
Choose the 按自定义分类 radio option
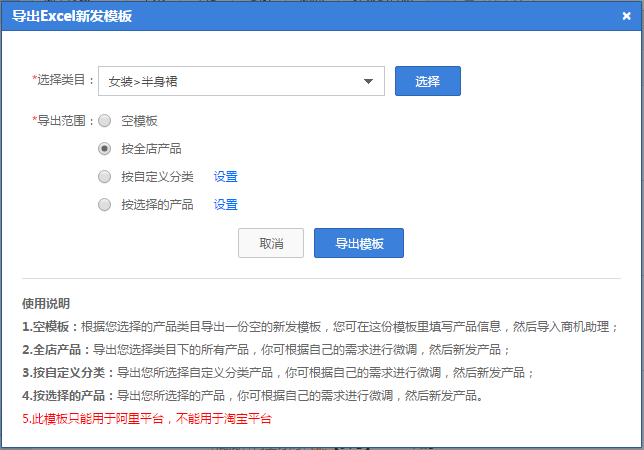click(x=105, y=176)
